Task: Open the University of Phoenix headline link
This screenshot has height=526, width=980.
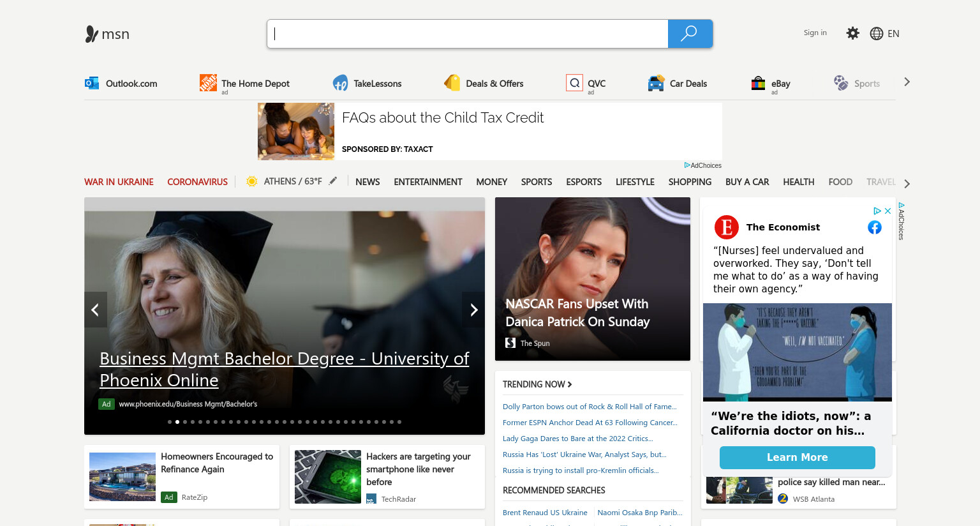Action: point(285,369)
